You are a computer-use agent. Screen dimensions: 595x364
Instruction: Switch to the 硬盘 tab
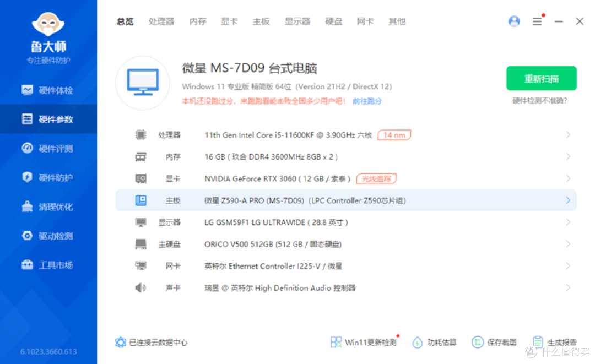(x=334, y=21)
